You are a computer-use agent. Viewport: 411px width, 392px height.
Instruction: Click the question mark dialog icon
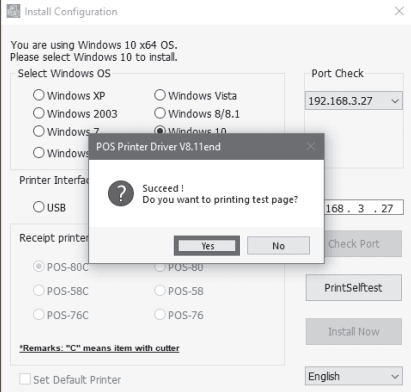(x=121, y=193)
